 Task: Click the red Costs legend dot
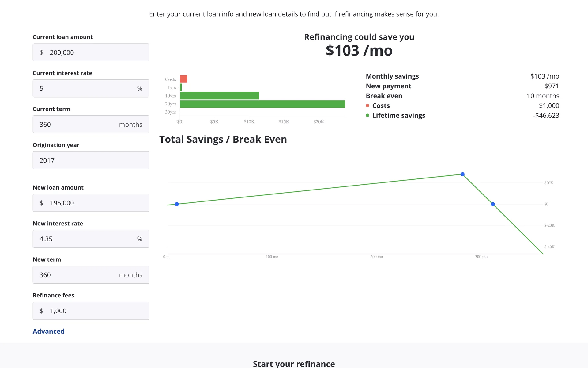point(367,105)
